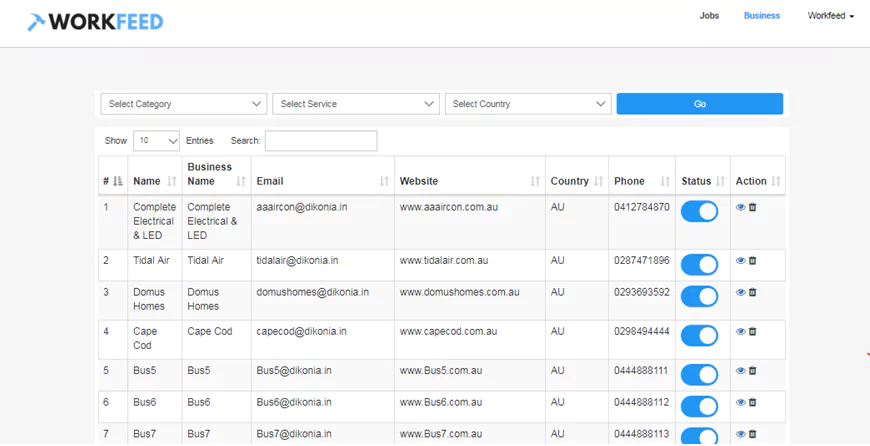Open the Select Category dropdown

tap(184, 104)
